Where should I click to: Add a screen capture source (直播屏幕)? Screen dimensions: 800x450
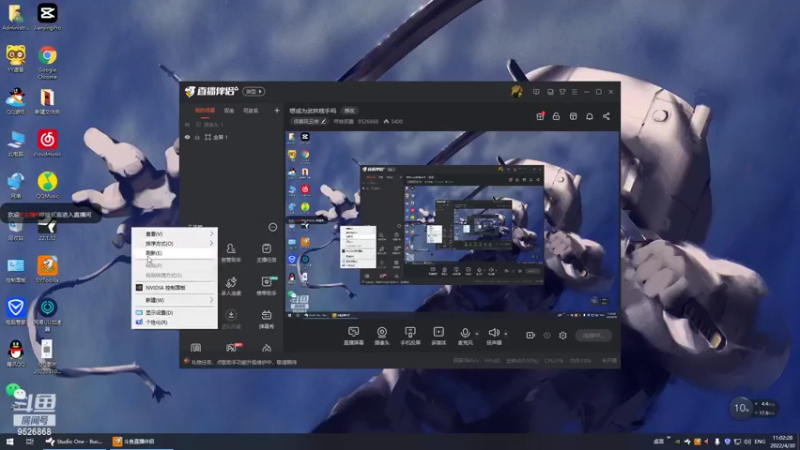[x=354, y=336]
